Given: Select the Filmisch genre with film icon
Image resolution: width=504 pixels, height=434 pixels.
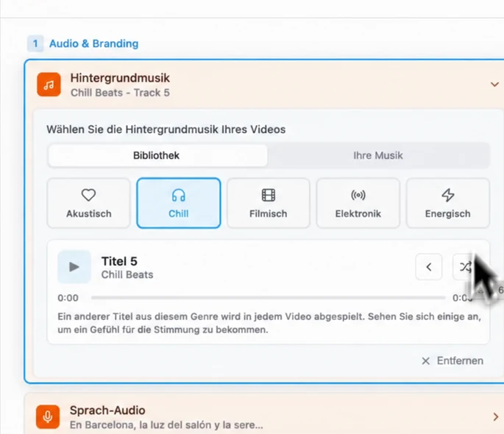Looking at the screenshot, I should pos(269,203).
